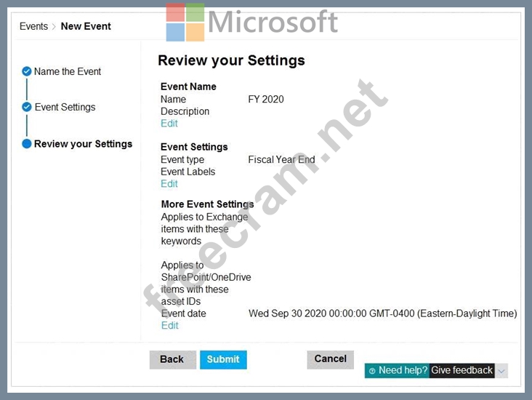This screenshot has height=400, width=532.
Task: Select the Review your Settings step
Action: pyautogui.click(x=83, y=144)
